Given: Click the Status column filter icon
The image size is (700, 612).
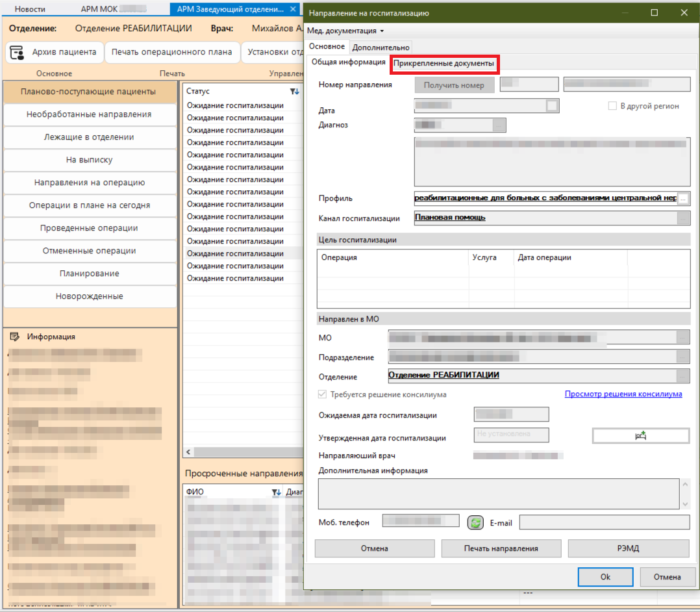Looking at the screenshot, I should [294, 91].
